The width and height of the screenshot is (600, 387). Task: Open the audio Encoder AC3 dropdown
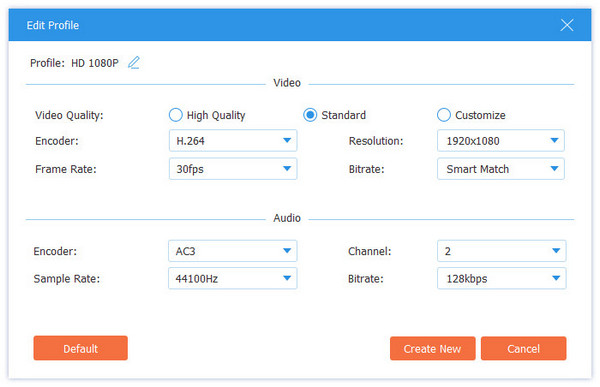coord(233,251)
